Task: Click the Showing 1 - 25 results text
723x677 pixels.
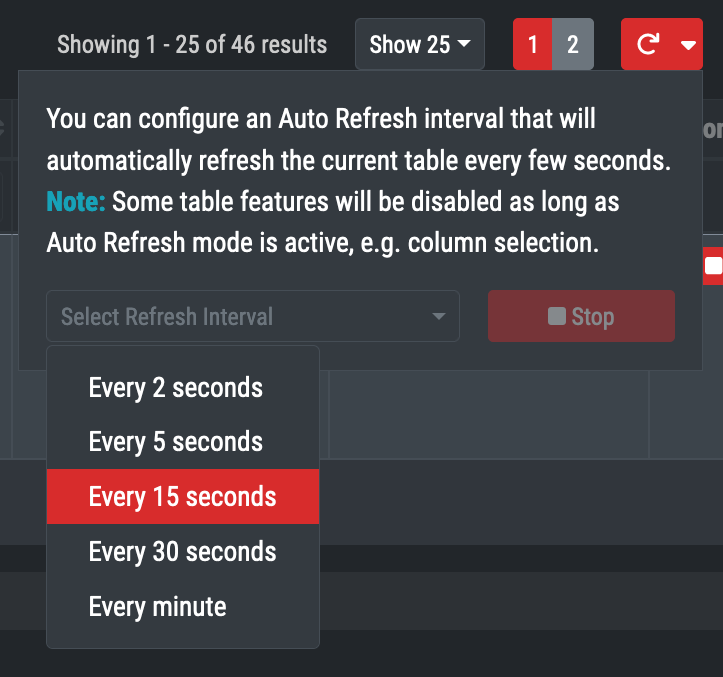Action: [x=192, y=45]
